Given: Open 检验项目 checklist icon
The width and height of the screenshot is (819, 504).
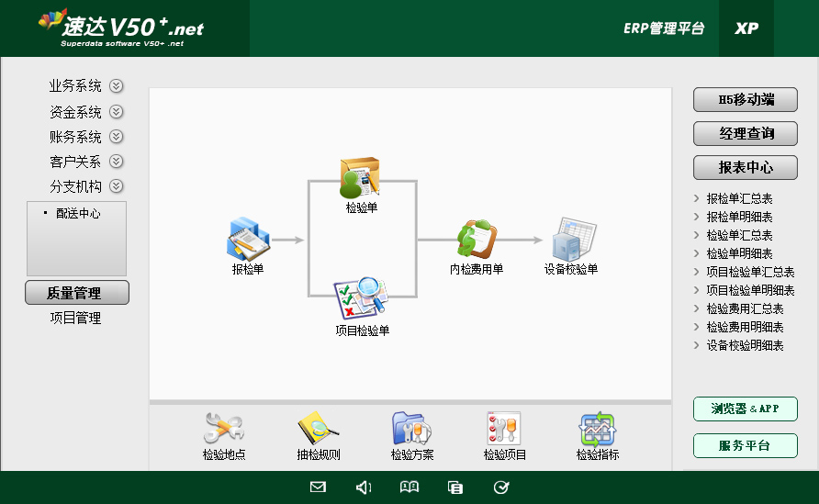Looking at the screenshot, I should tap(504, 429).
